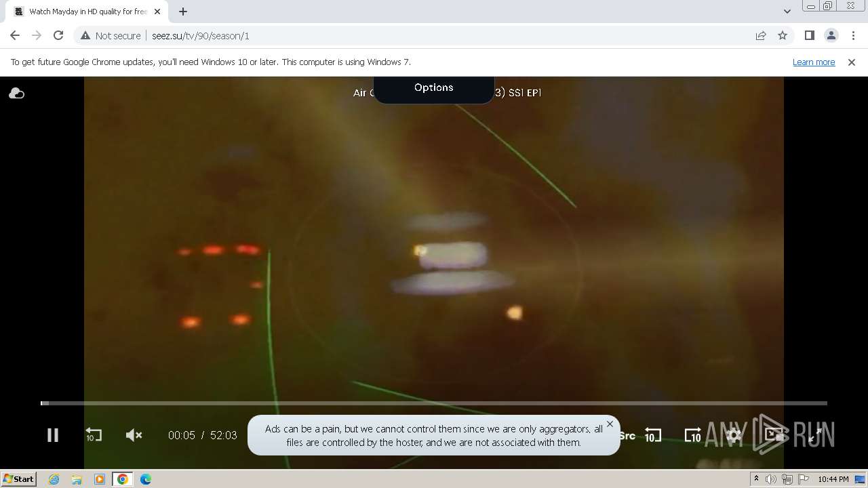The width and height of the screenshot is (868, 488).
Task: Click the 52:03 duration text
Action: coord(224,436)
